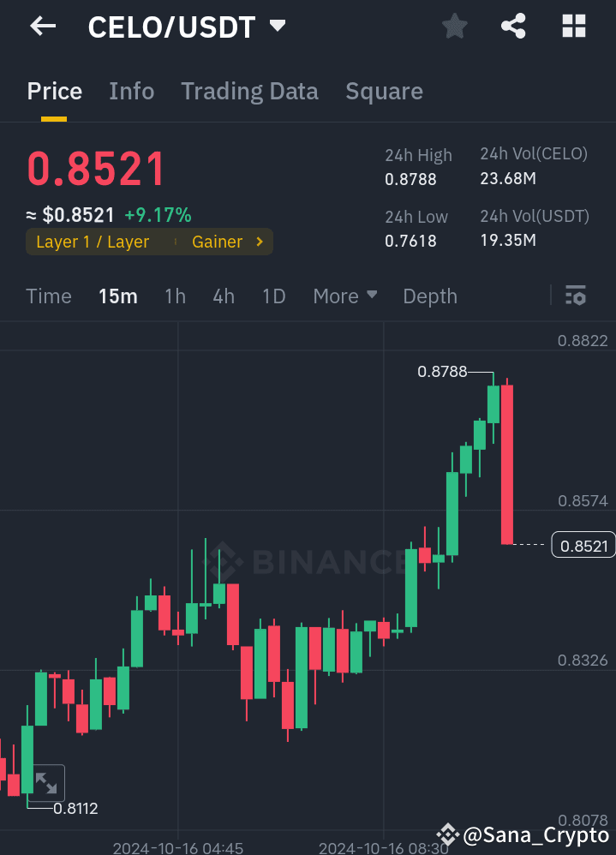616x855 pixels.
Task: Tap the Square section label
Action: click(x=384, y=91)
